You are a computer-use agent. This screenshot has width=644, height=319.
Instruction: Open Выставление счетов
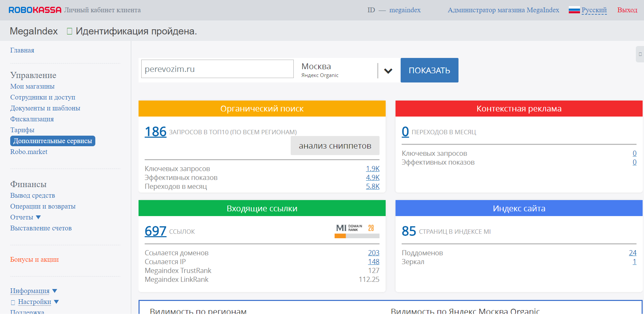coord(41,228)
